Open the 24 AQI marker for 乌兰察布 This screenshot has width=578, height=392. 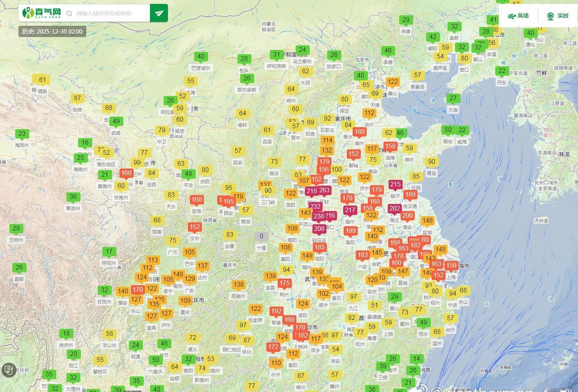pyautogui.click(x=303, y=50)
